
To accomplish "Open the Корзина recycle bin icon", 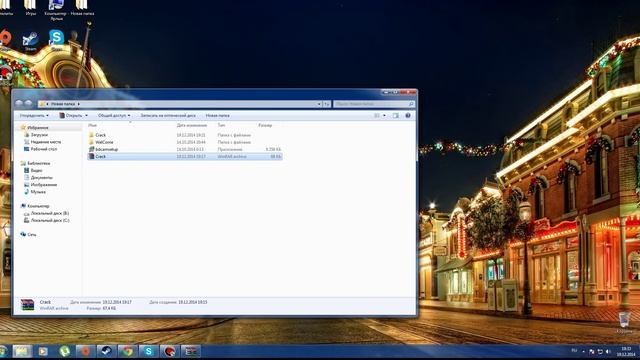I will click(624, 322).
